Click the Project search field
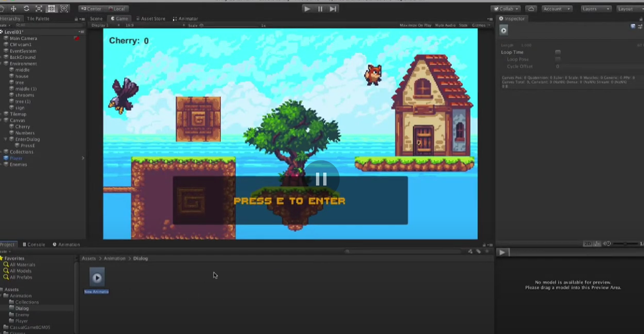Screen dimensions: 644x334 click(x=403, y=251)
